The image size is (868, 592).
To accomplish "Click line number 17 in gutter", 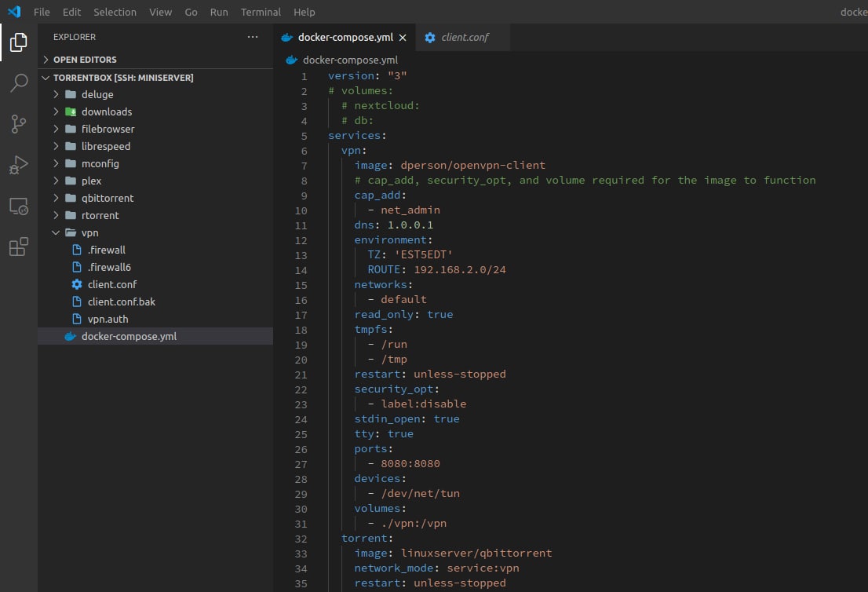I will click(x=301, y=315).
